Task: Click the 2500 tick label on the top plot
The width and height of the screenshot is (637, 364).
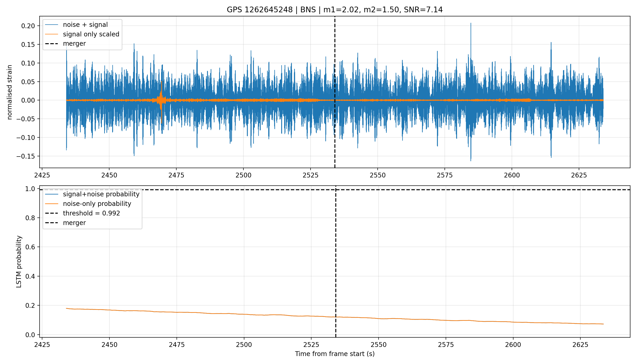Action: [x=243, y=175]
